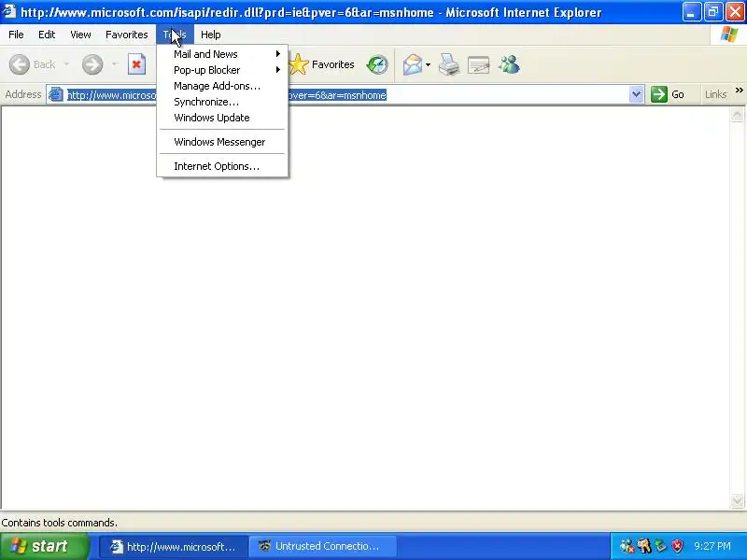Click the Forward arrow icon

(x=92, y=64)
